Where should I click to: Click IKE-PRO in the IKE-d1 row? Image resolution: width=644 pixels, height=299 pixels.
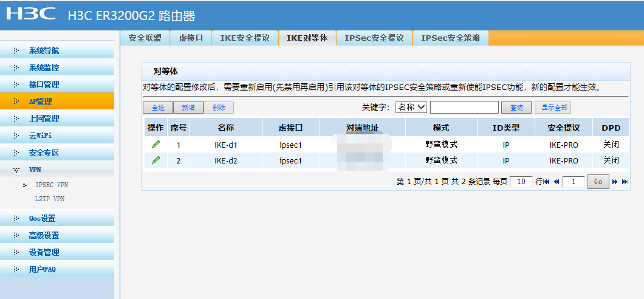click(x=564, y=145)
